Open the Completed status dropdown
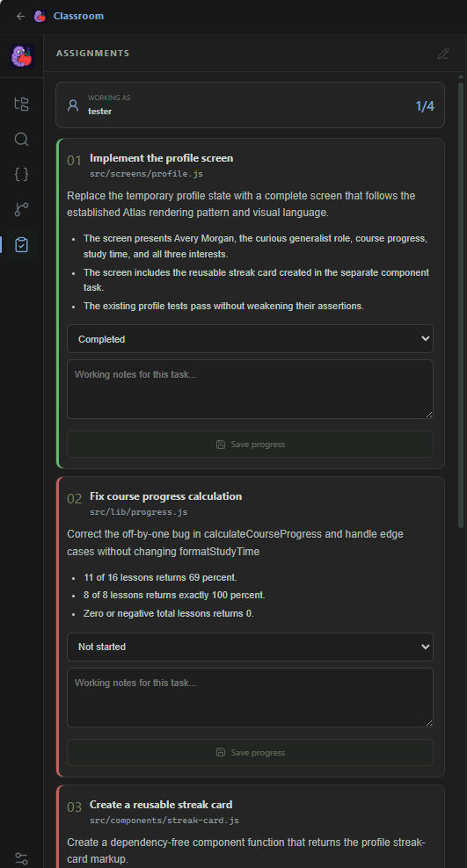Image resolution: width=467 pixels, height=868 pixels. tap(250, 339)
